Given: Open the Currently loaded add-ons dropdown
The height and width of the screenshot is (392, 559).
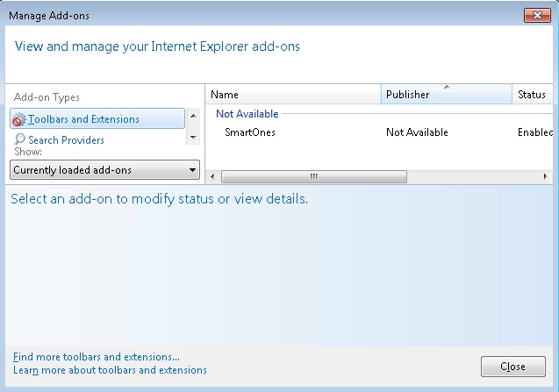Looking at the screenshot, I should (x=104, y=170).
